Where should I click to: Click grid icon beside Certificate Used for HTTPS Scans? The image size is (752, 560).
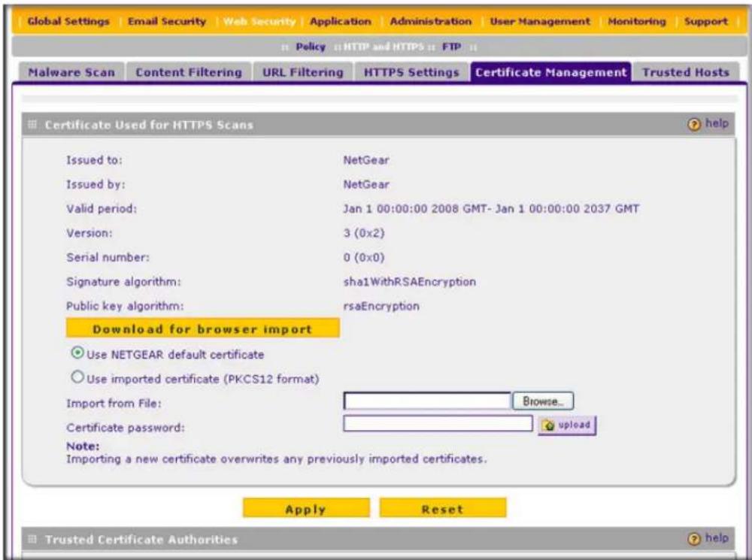32,125
